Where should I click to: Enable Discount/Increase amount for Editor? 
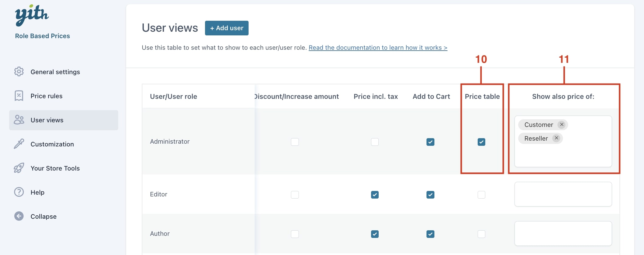[295, 195]
